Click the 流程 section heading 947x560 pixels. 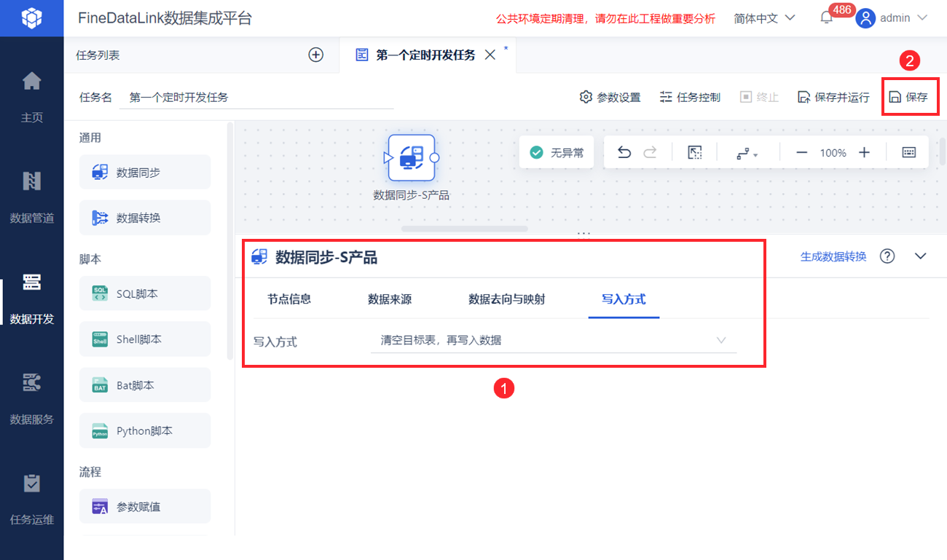pyautogui.click(x=90, y=472)
